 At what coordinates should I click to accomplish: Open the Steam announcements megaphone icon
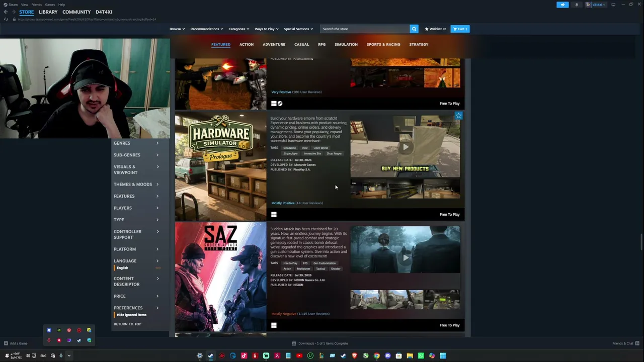pyautogui.click(x=562, y=5)
